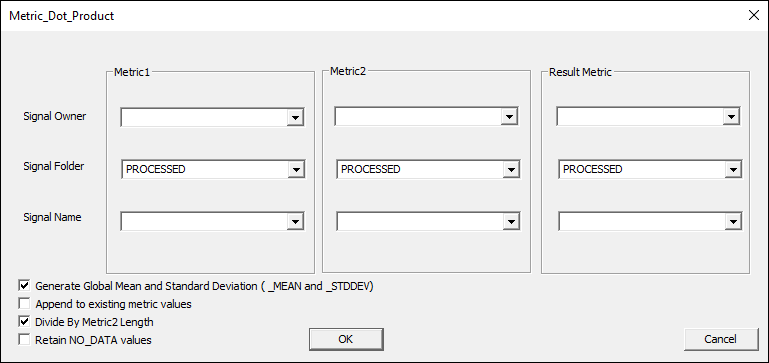Click the Cancel button
This screenshot has height=363, width=769.
pyautogui.click(x=720, y=339)
